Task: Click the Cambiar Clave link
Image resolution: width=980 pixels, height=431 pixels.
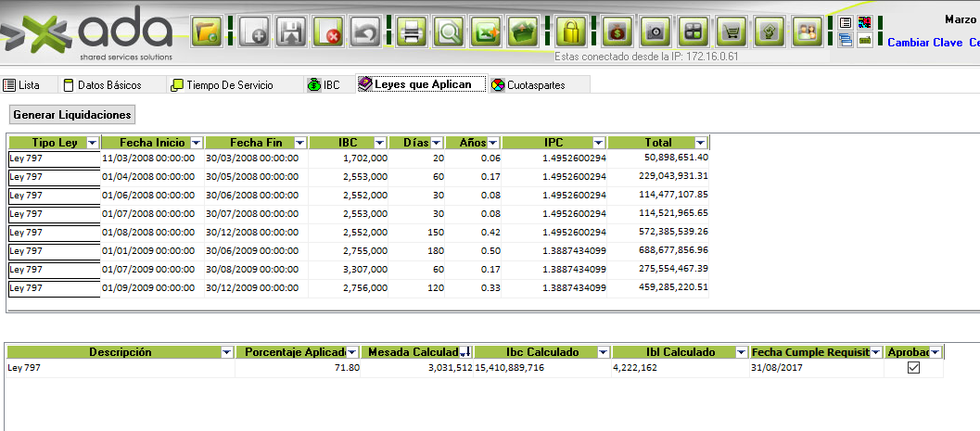Action: [924, 43]
